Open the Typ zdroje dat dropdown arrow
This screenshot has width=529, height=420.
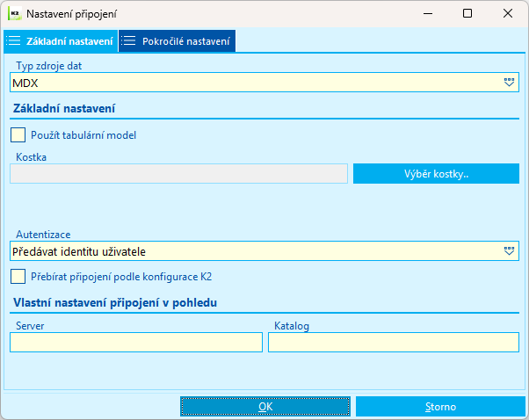coord(509,82)
